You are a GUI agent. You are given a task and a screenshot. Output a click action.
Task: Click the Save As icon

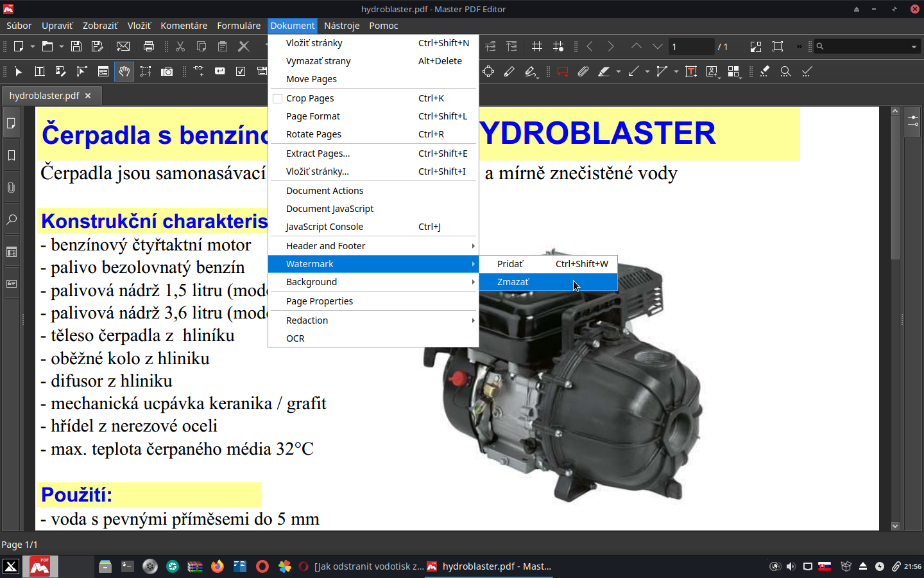pyautogui.click(x=98, y=46)
